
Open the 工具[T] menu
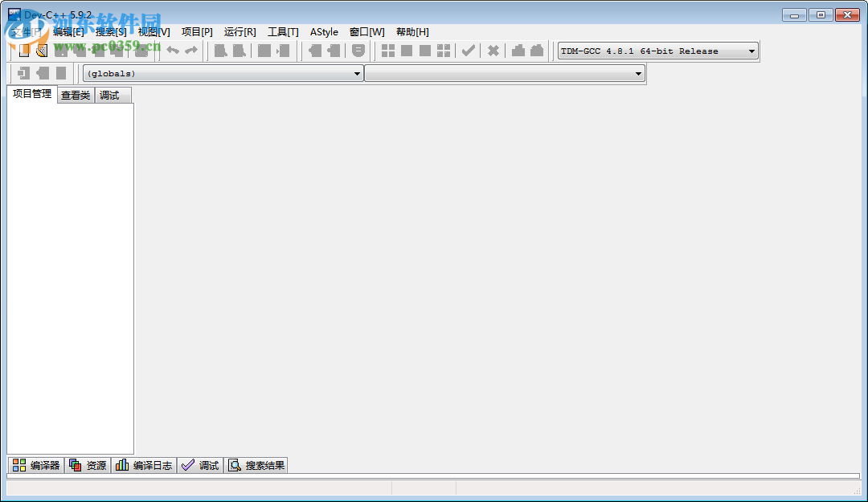[x=282, y=32]
